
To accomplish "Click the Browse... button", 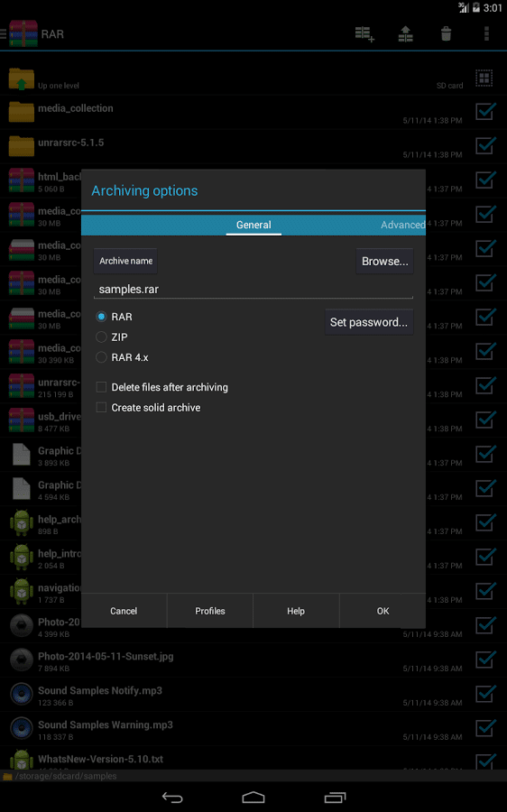I will (x=385, y=261).
